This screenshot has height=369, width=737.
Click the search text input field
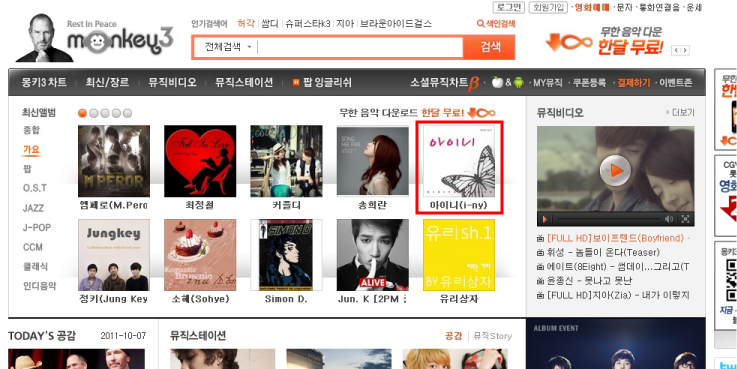(360, 47)
